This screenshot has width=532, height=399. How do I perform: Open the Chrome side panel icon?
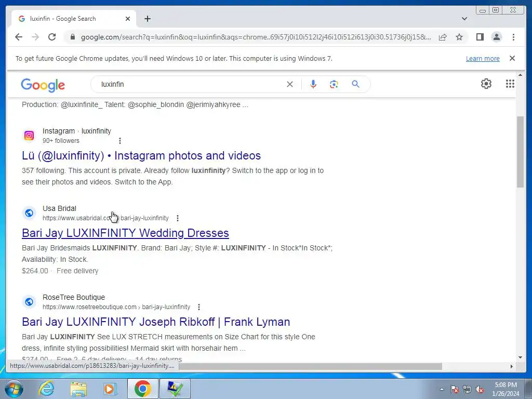480,37
